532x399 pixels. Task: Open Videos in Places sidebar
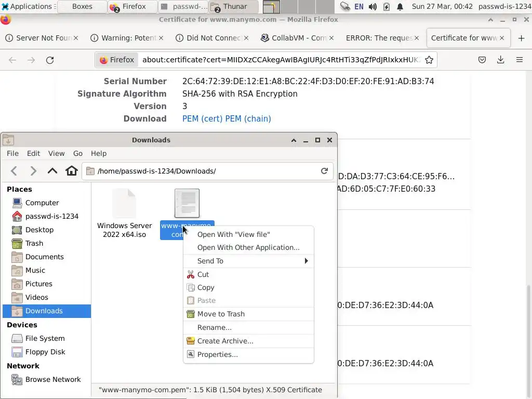pyautogui.click(x=46, y=298)
